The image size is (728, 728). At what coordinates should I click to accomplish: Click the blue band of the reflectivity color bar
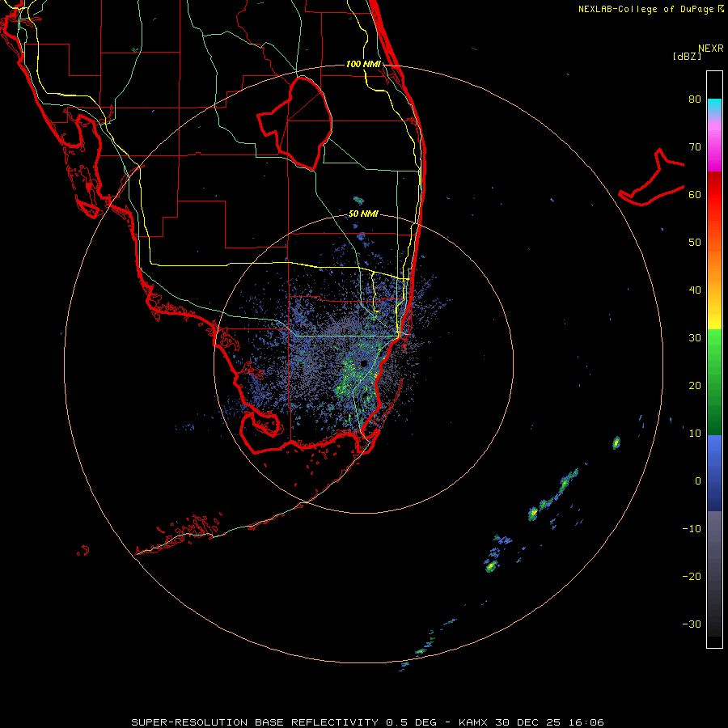[x=714, y=473]
